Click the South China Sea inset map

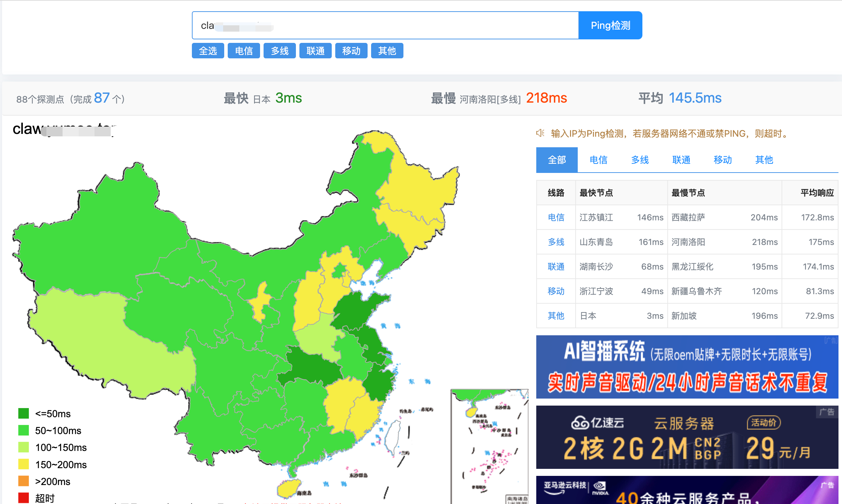(489, 446)
